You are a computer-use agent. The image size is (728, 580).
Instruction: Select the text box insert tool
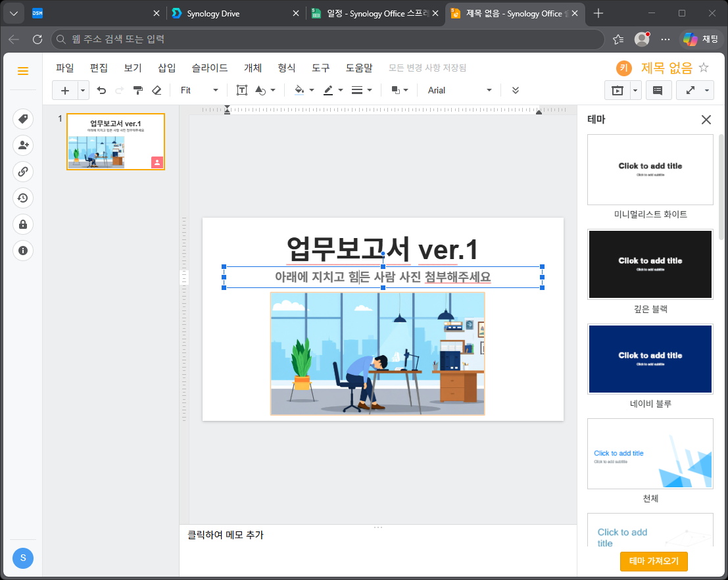point(241,90)
